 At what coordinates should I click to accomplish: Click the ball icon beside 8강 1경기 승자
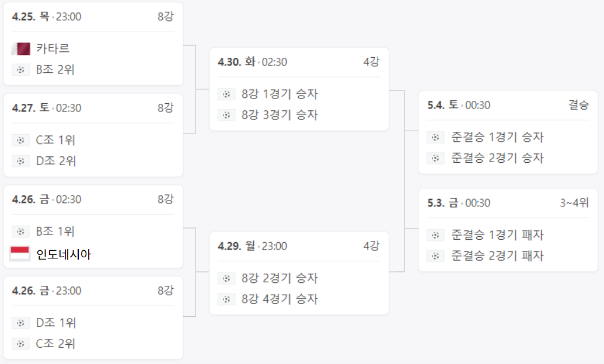pos(226,93)
